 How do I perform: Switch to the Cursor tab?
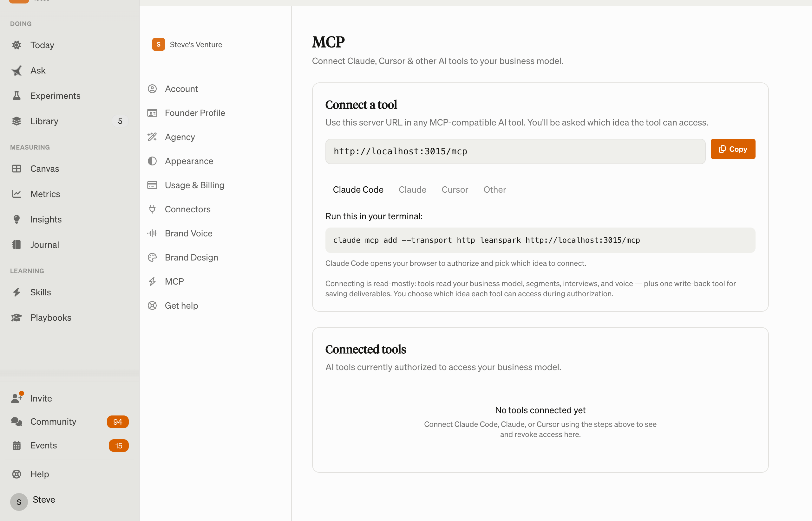click(x=455, y=190)
